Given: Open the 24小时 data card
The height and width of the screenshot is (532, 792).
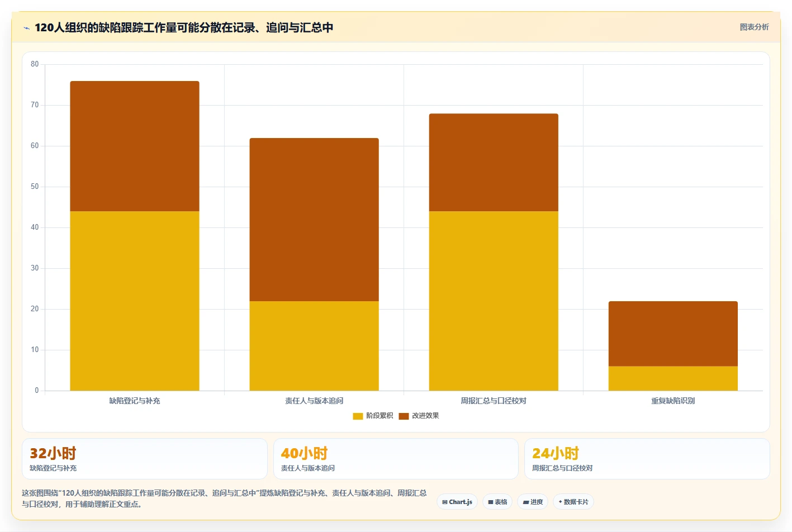Looking at the screenshot, I should click(x=647, y=459).
